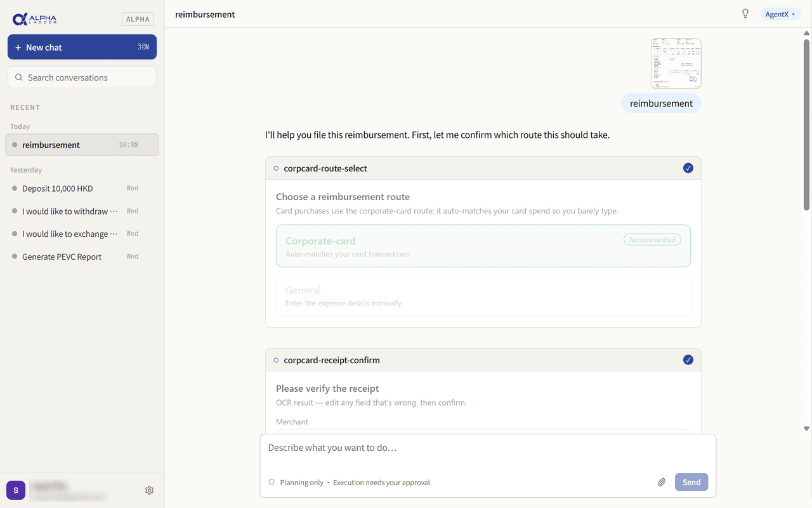Viewport: 812px width, 508px height.
Task: Click the lightbulb icon in header
Action: [x=745, y=14]
